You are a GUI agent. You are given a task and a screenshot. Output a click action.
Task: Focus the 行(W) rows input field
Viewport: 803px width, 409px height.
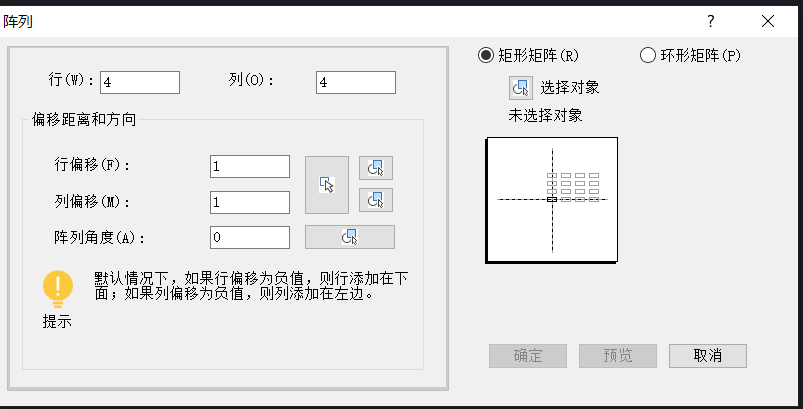139,82
